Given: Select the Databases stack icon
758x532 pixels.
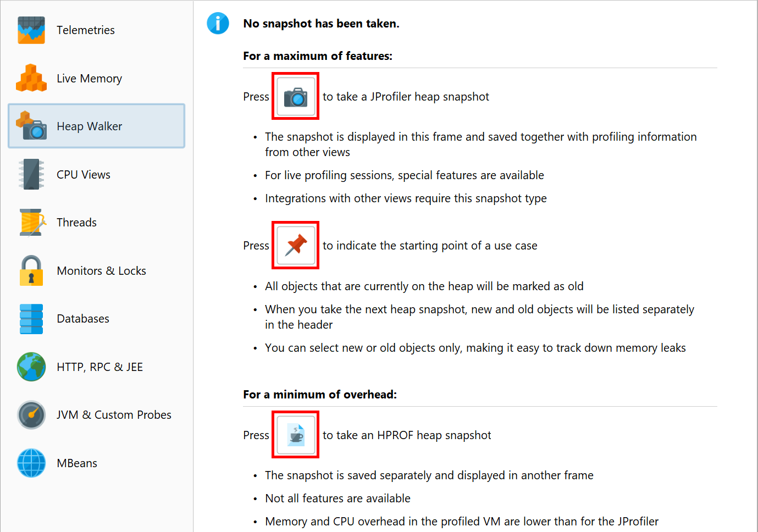Looking at the screenshot, I should (x=31, y=319).
